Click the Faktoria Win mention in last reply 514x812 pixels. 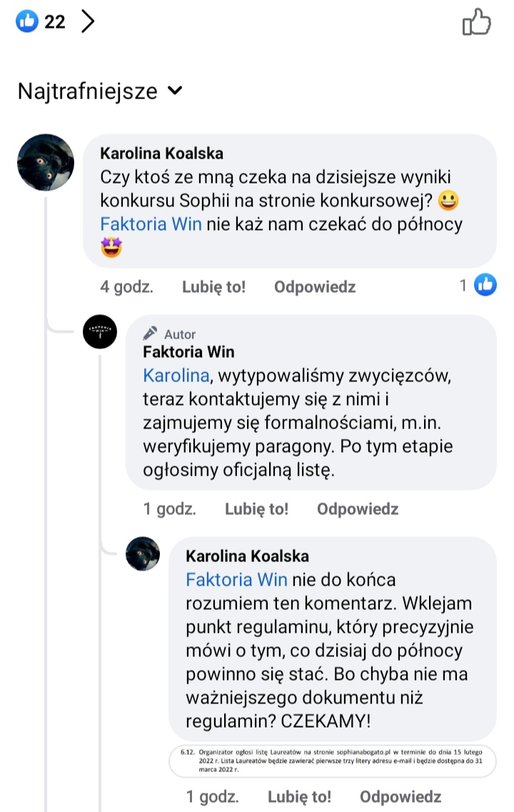(x=236, y=579)
